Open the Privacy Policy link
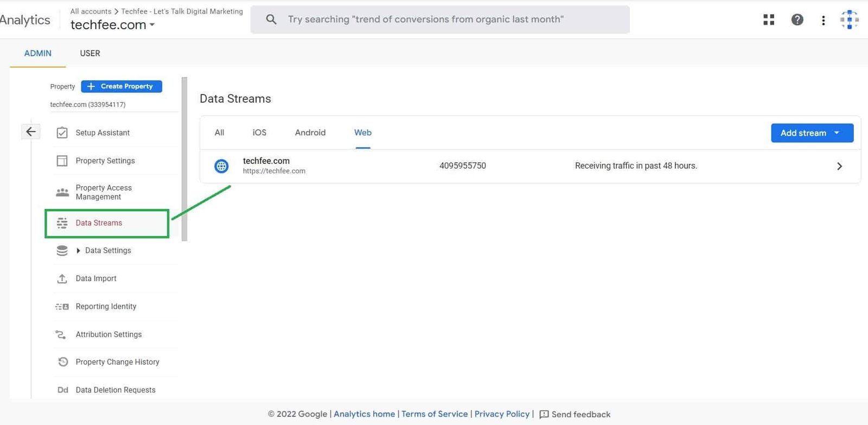868x425 pixels. click(502, 414)
